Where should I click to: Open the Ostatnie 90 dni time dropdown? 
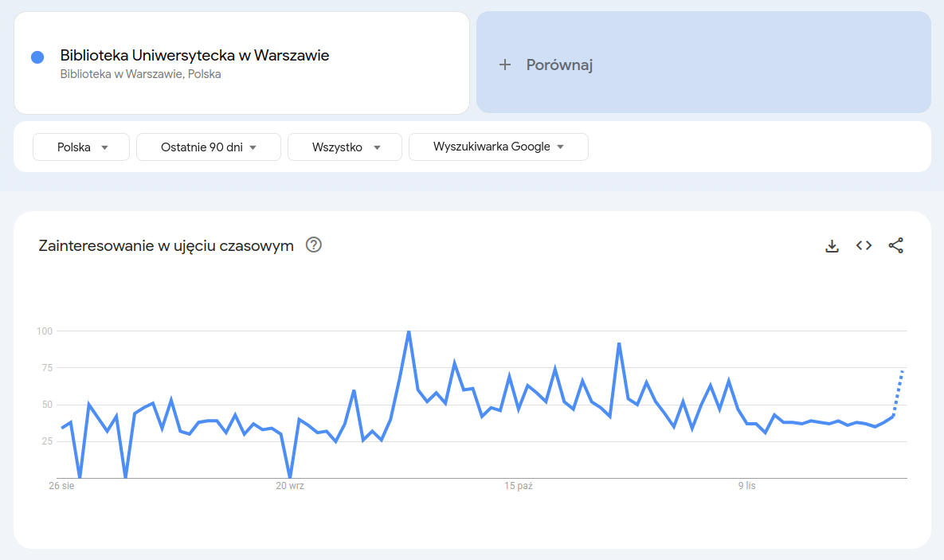(208, 147)
